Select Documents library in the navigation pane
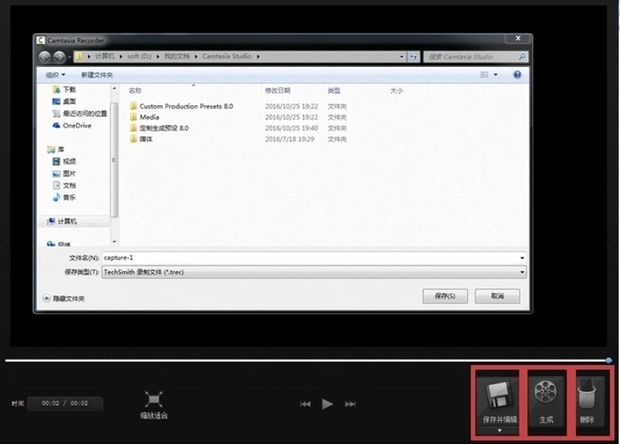This screenshot has height=444, width=620. pos(64,185)
